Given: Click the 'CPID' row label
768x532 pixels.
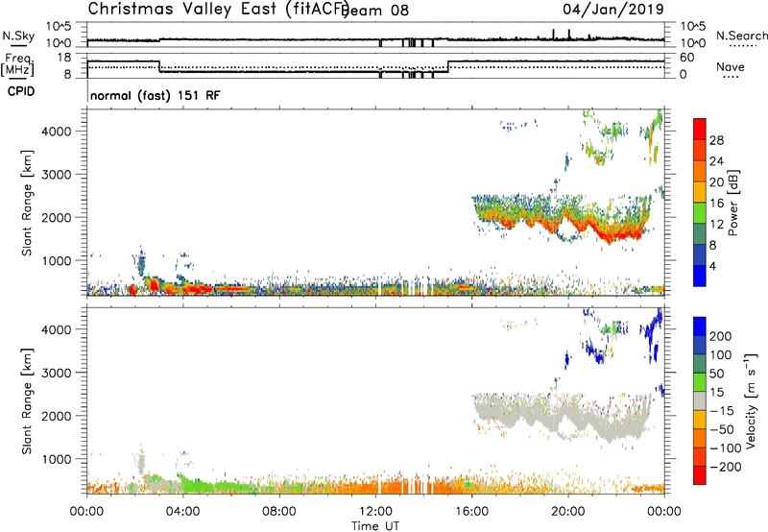Looking at the screenshot, I should tap(21, 91).
